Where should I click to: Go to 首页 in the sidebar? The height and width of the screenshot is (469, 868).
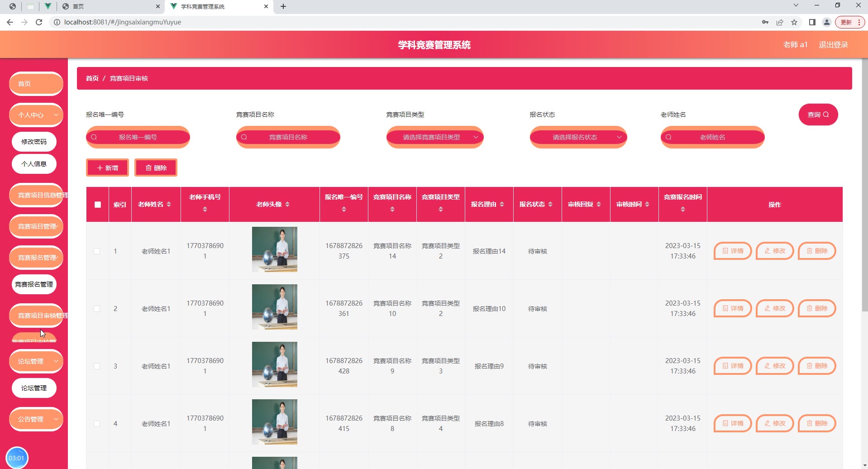click(x=36, y=84)
